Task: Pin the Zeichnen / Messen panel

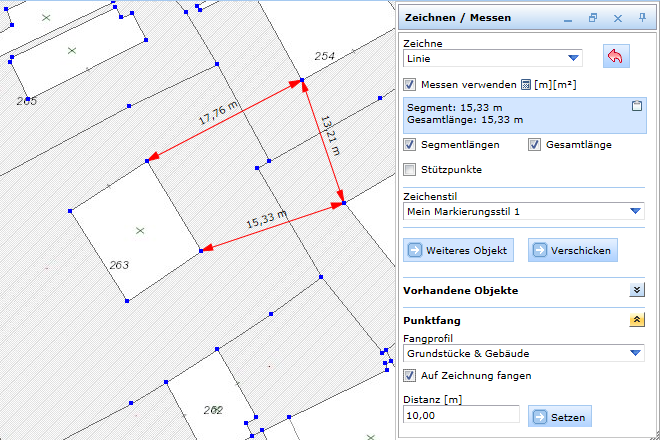Action: tap(642, 18)
